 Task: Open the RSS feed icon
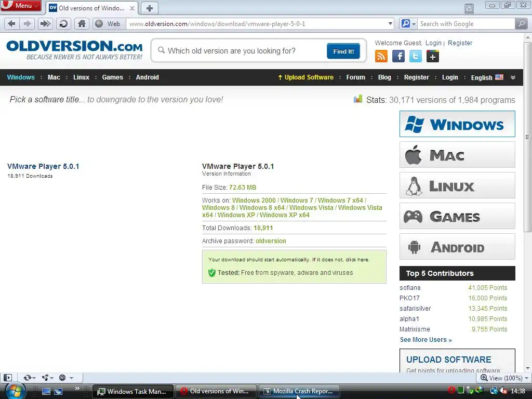pos(381,56)
